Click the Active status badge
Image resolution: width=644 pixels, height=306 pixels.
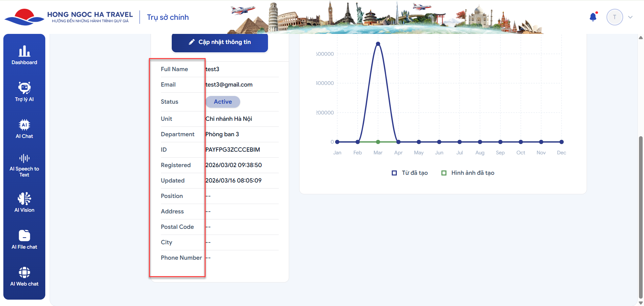(223, 102)
